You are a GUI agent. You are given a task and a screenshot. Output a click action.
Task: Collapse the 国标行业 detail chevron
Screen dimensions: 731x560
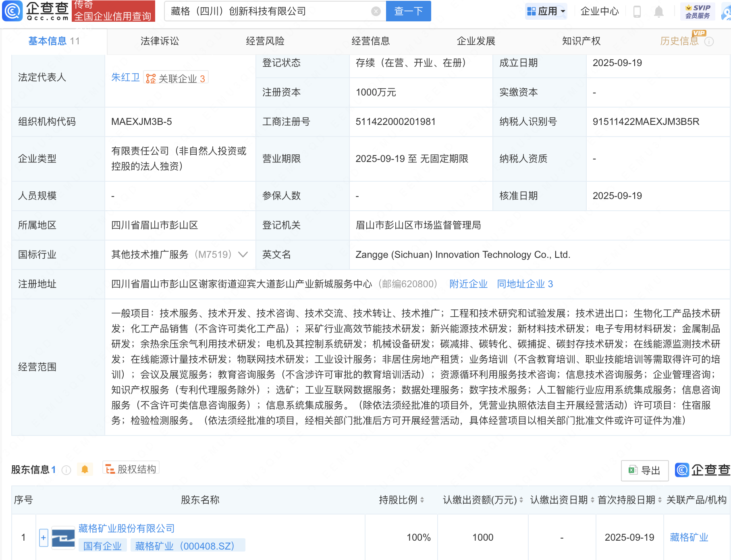coord(243,255)
